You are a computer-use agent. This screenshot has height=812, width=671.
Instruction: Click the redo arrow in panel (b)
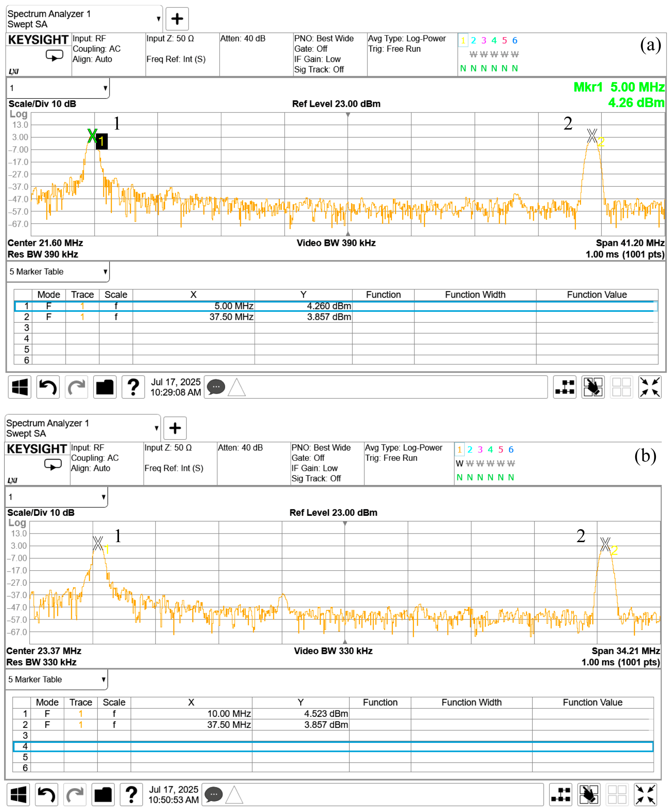pyautogui.click(x=75, y=795)
